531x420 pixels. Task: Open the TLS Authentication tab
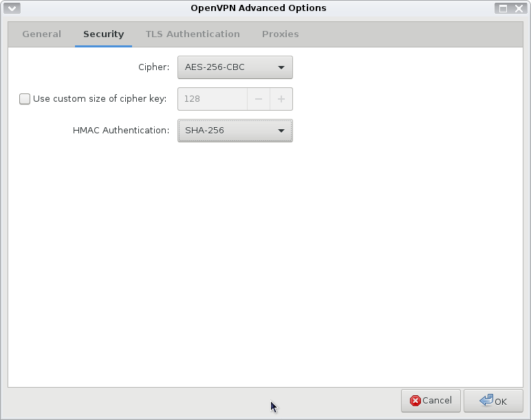tap(193, 34)
